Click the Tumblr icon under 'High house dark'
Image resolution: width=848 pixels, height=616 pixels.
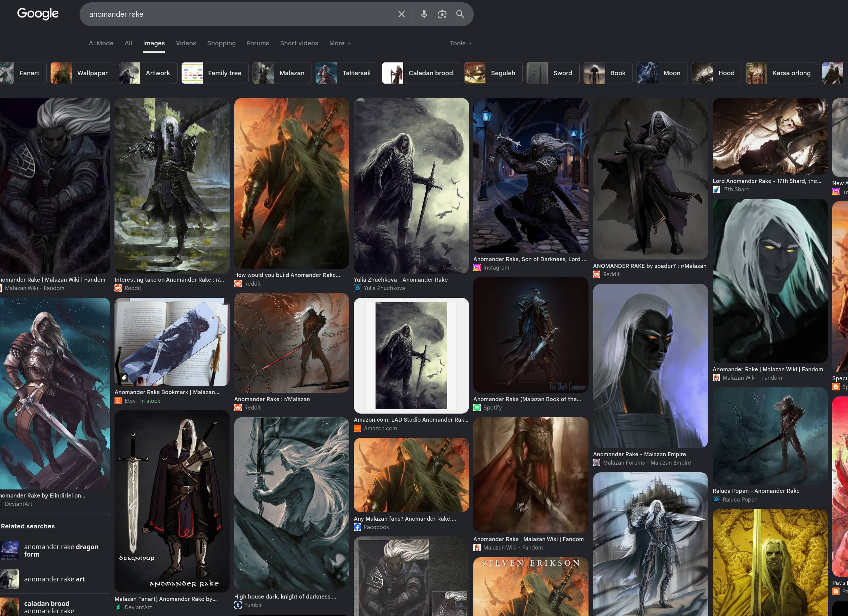[x=238, y=605]
